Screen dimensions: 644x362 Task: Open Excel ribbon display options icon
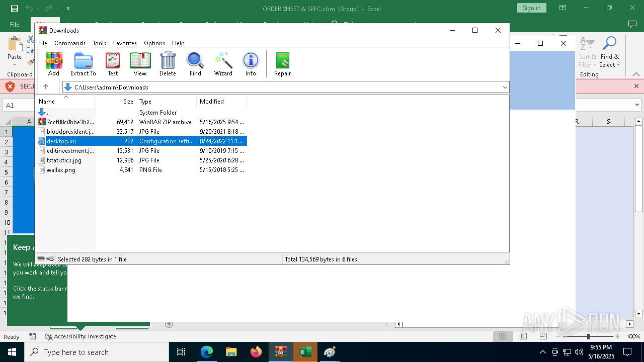[563, 8]
